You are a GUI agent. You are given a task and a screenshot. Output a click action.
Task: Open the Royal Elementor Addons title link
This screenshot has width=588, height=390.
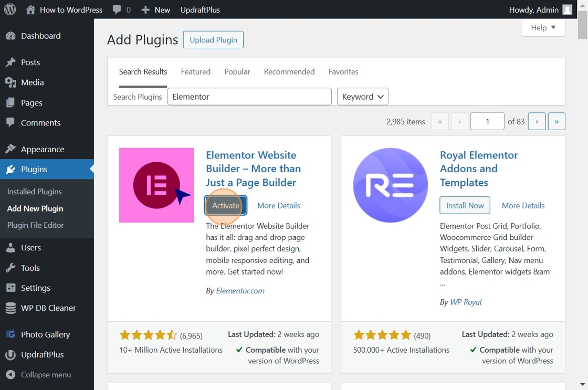point(479,168)
